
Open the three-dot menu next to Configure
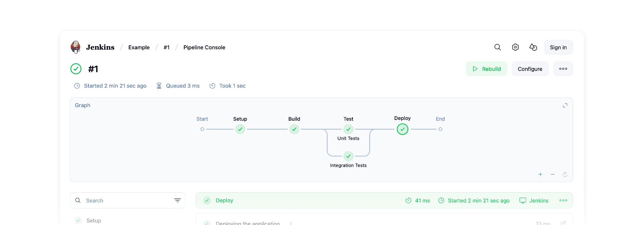point(563,69)
